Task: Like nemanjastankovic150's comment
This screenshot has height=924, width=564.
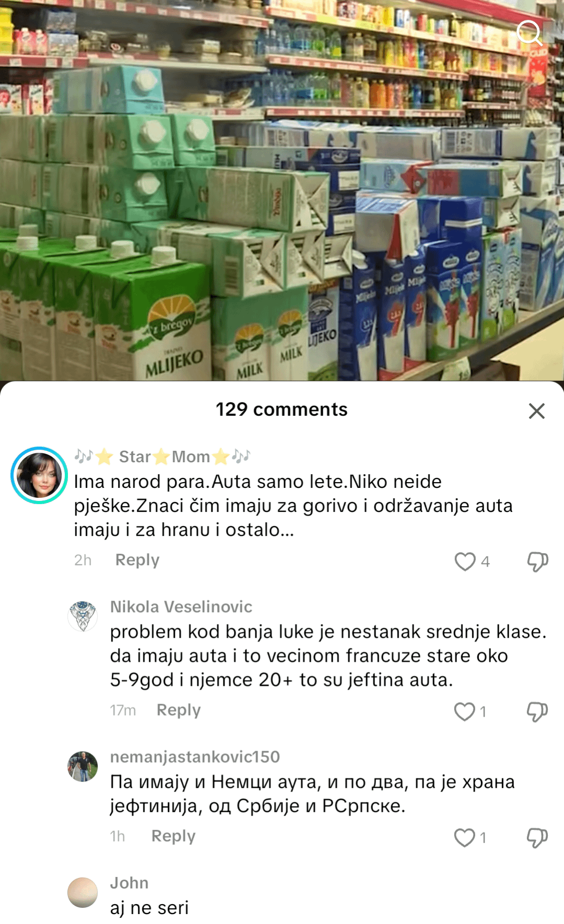Action: click(x=465, y=837)
